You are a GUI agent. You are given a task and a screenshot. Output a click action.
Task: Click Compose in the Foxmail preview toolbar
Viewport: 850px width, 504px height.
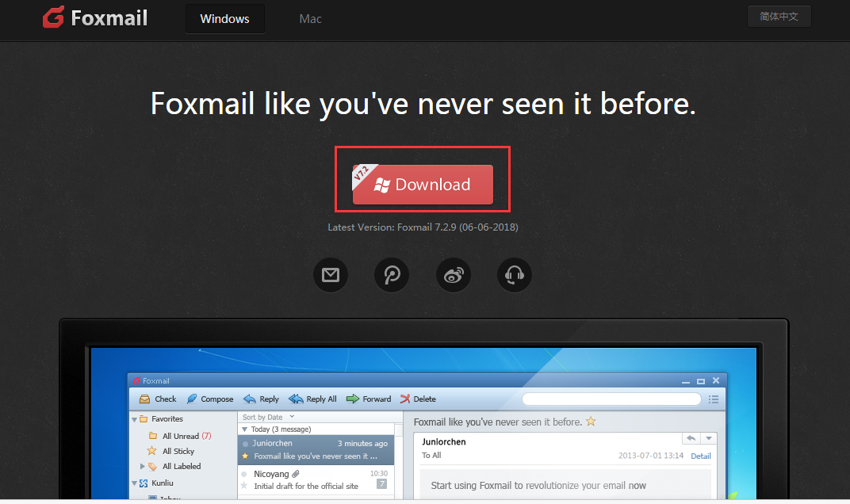tap(210, 399)
